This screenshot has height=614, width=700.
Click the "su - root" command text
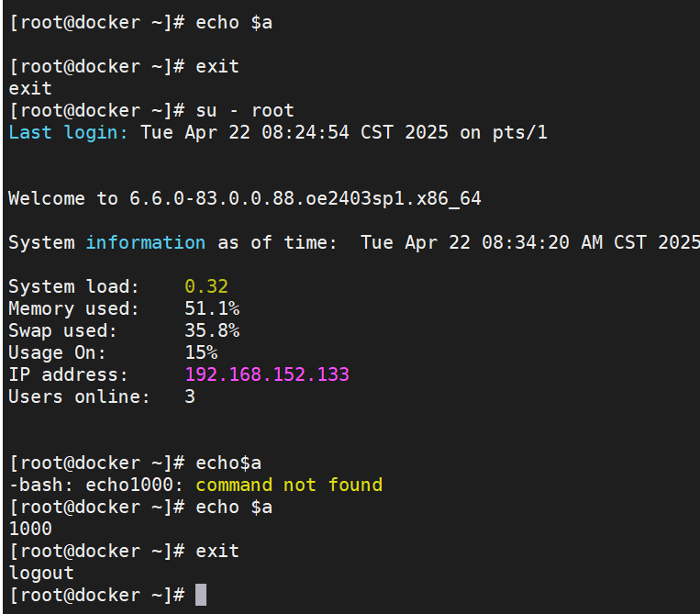point(245,110)
